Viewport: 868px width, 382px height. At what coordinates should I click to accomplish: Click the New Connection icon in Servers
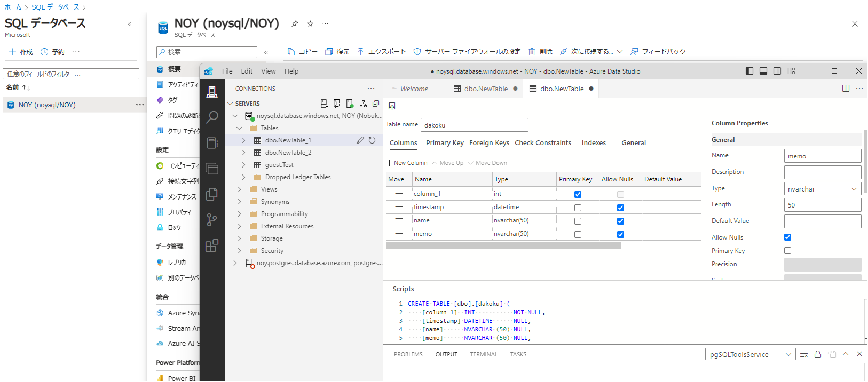[x=324, y=104]
